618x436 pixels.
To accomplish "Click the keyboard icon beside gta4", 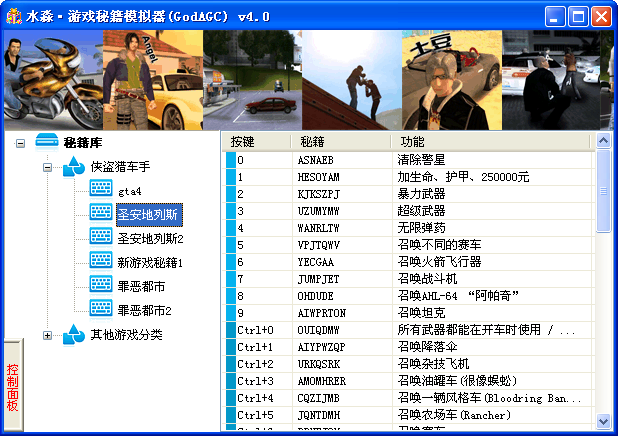I will (x=101, y=188).
